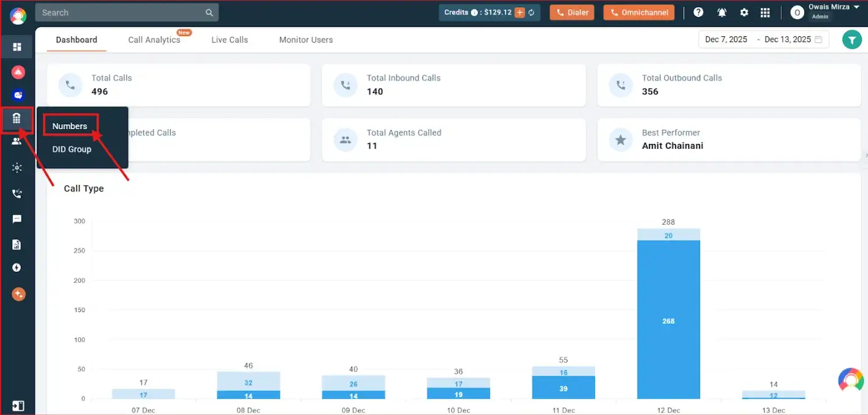This screenshot has width=868, height=415.
Task: Switch to the Call Analytics tab
Action: [154, 40]
